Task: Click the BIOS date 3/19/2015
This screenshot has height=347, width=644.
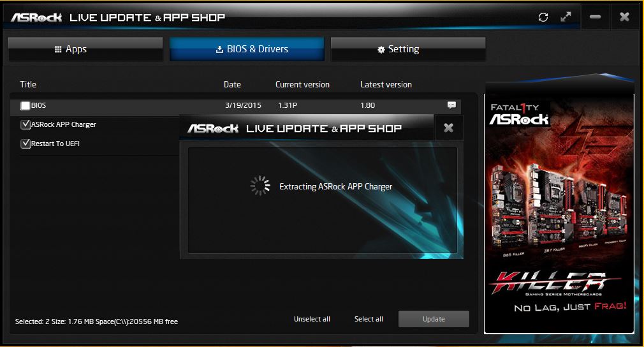Action: click(243, 105)
